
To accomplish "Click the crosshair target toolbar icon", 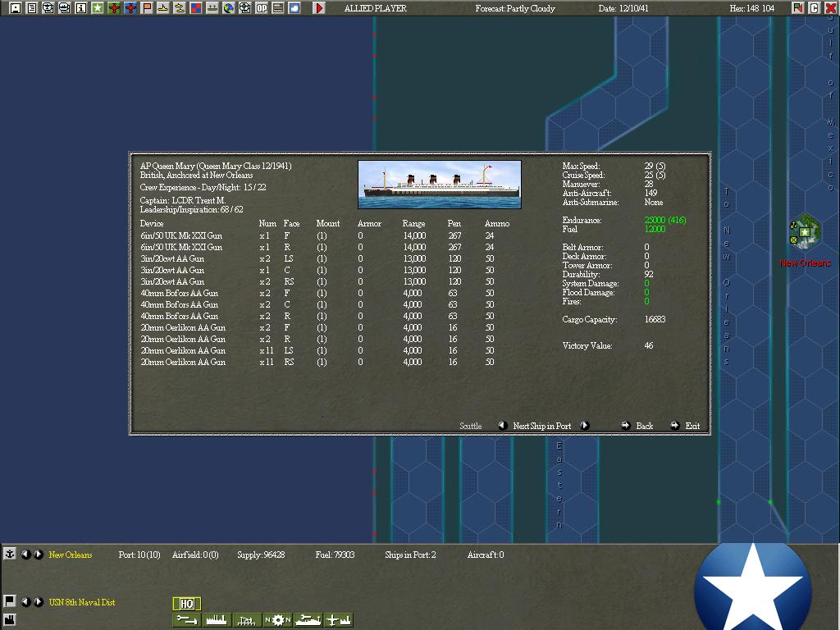I will click(244, 8).
